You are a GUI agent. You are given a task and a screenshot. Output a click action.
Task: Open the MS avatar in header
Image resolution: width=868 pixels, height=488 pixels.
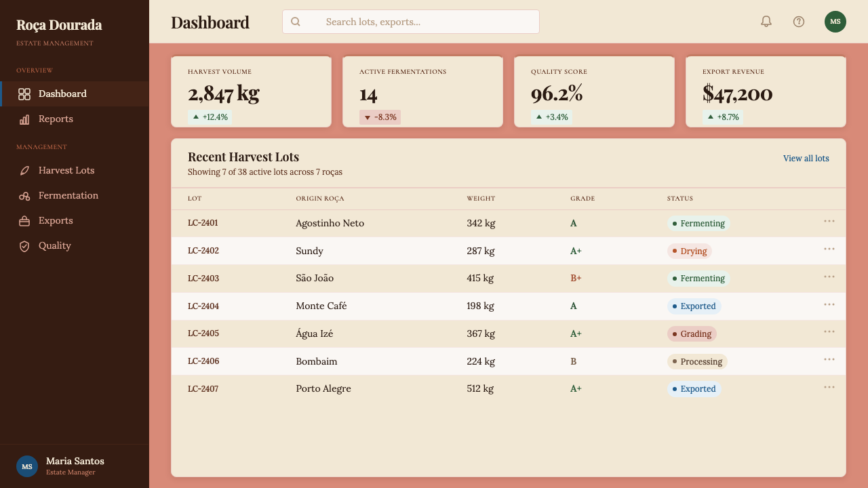tap(835, 22)
